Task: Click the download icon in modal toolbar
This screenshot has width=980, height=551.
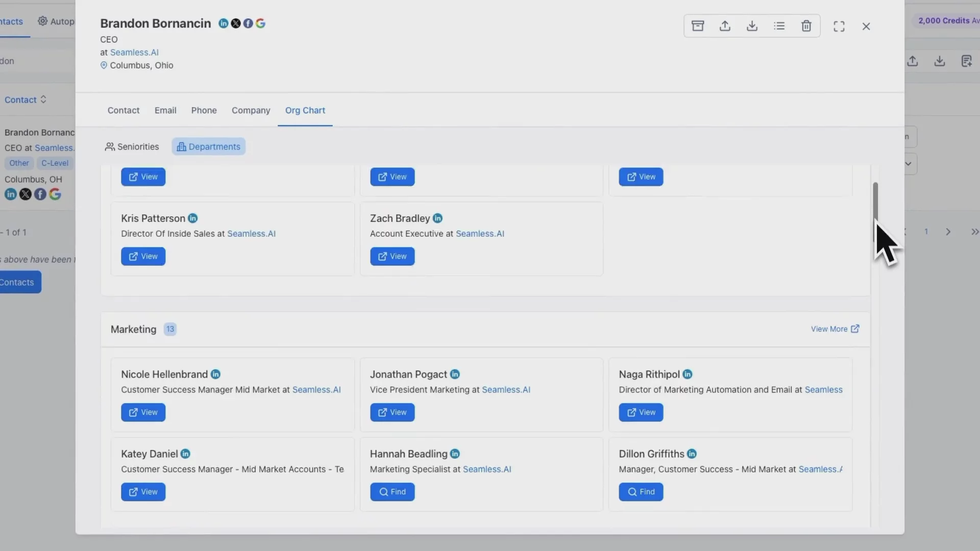Action: tap(752, 26)
